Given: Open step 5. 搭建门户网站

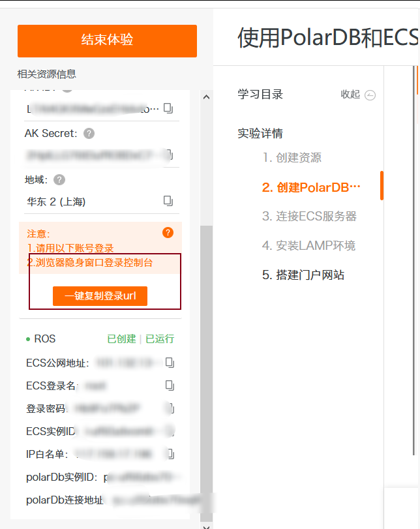Looking at the screenshot, I should [303, 275].
